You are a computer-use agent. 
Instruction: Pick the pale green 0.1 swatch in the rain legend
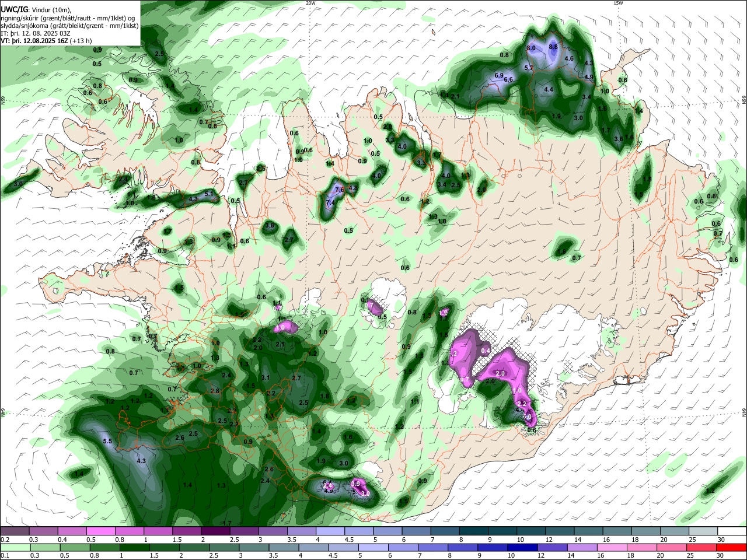coord(15,547)
